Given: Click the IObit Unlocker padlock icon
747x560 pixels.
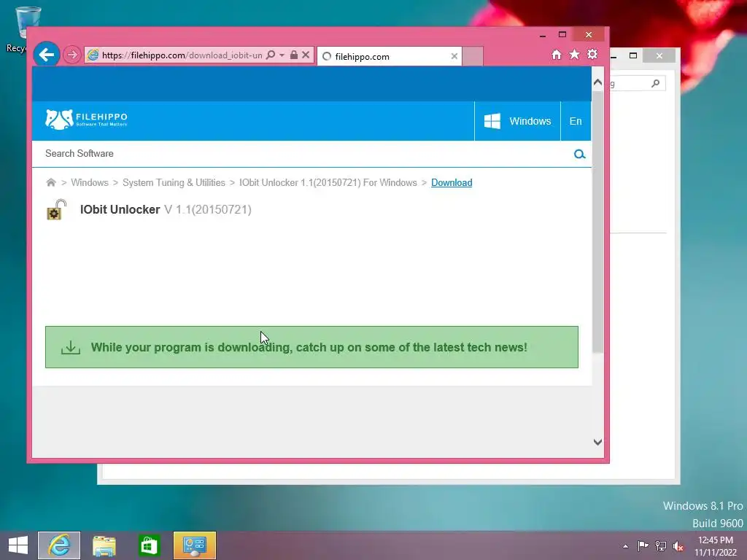Looking at the screenshot, I should point(56,209).
